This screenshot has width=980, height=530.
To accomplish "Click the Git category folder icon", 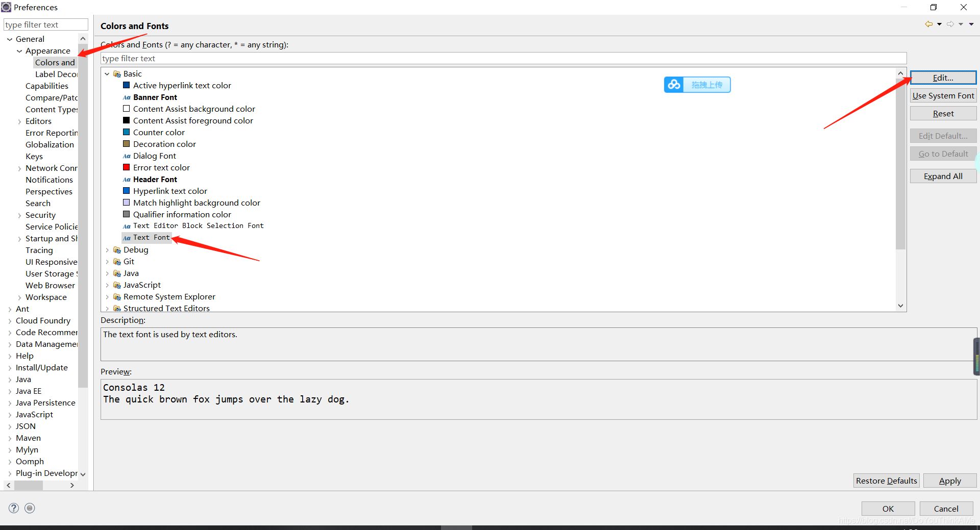I will coord(117,262).
